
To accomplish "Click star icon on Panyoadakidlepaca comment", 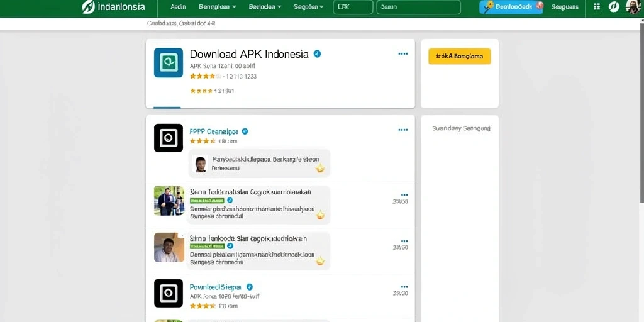I will pyautogui.click(x=320, y=167).
